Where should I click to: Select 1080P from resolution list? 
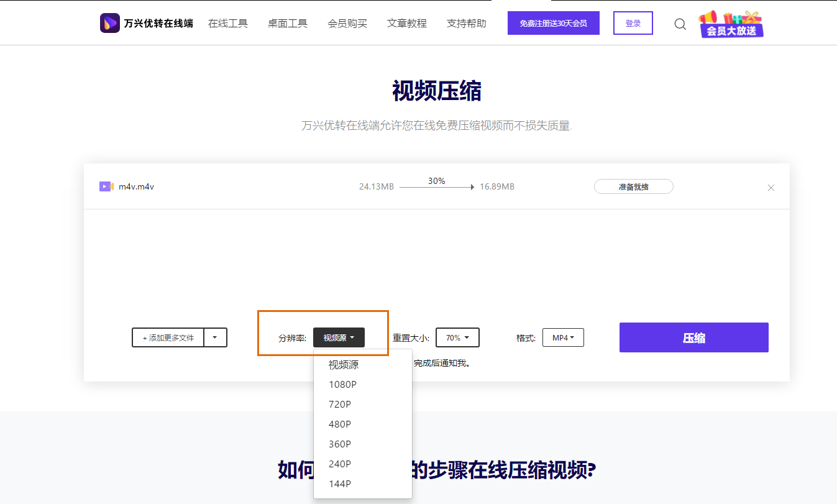click(342, 385)
